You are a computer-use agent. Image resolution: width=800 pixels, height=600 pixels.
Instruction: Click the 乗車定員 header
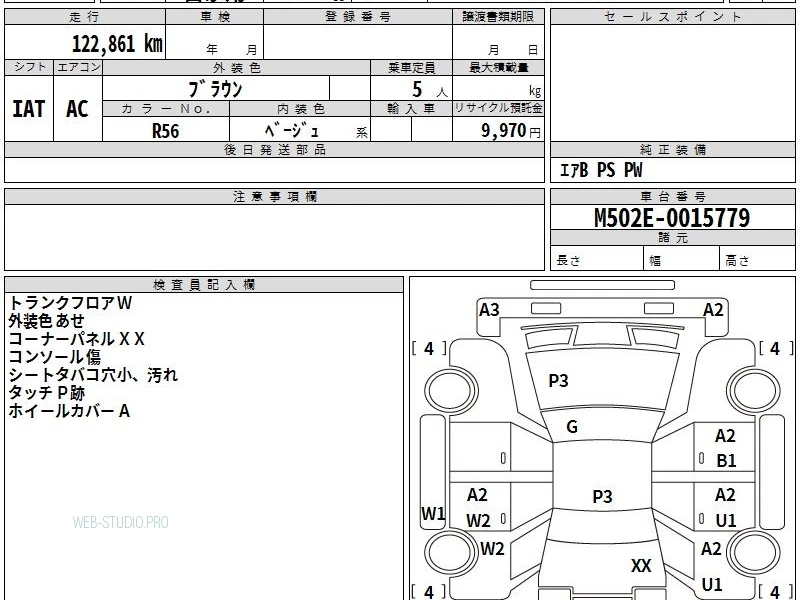coord(411,68)
